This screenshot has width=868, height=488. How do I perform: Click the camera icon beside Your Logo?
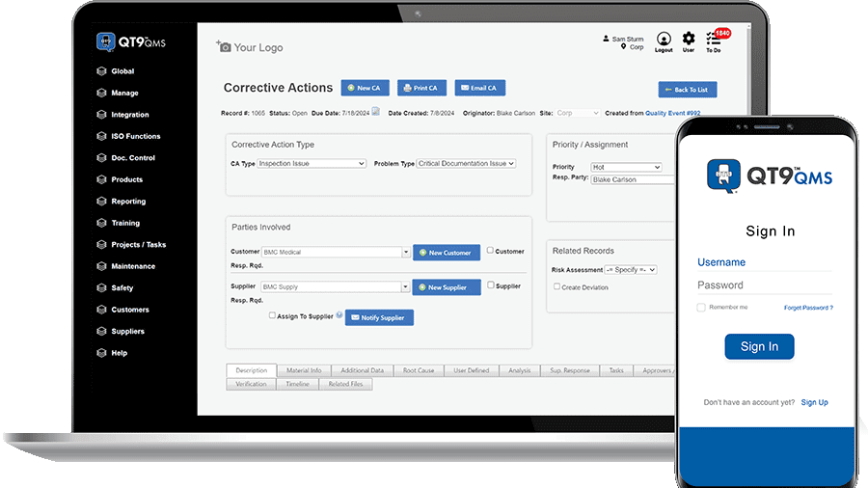223,46
